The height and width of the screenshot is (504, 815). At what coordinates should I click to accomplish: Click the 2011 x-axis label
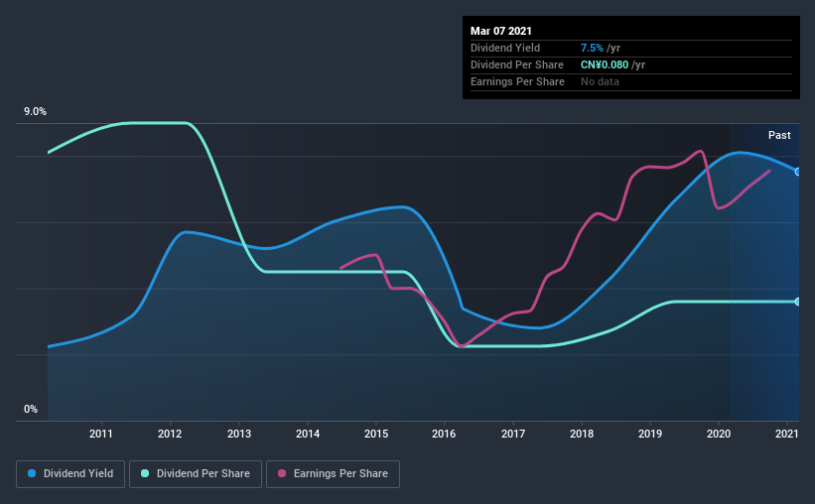pyautogui.click(x=101, y=434)
